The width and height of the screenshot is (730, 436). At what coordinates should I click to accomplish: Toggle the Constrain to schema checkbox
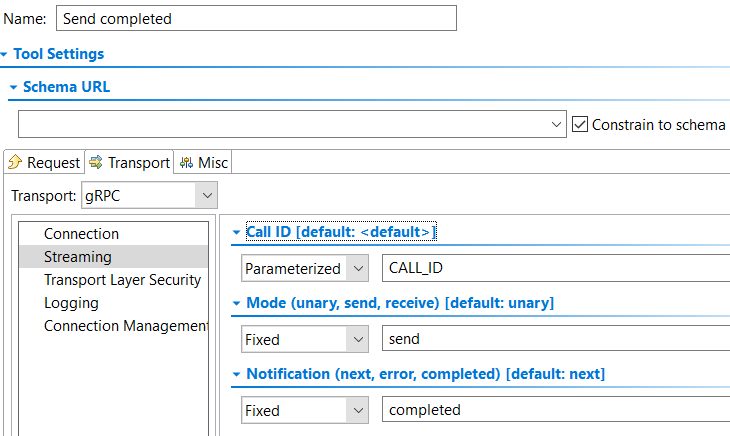[x=580, y=124]
